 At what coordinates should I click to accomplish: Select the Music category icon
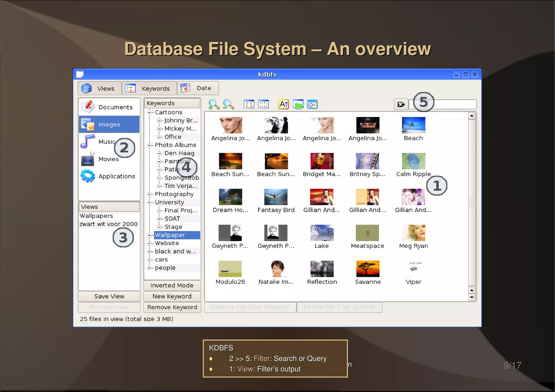pyautogui.click(x=88, y=142)
